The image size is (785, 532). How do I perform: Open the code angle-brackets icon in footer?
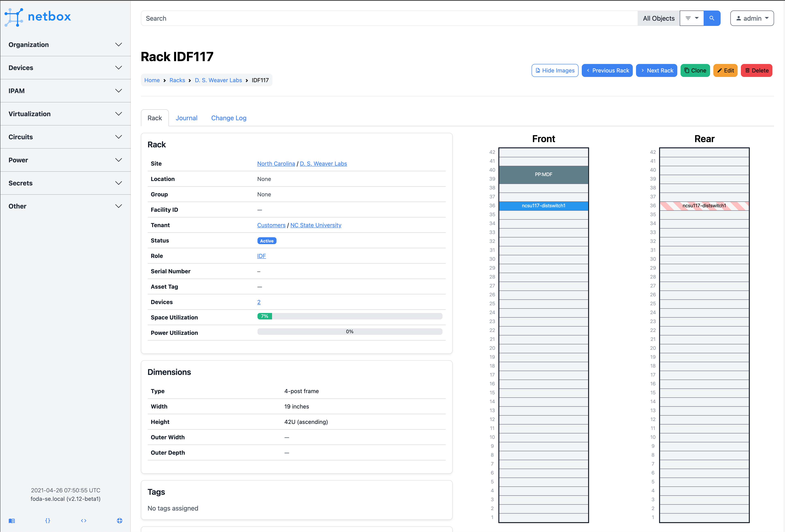coord(83,520)
